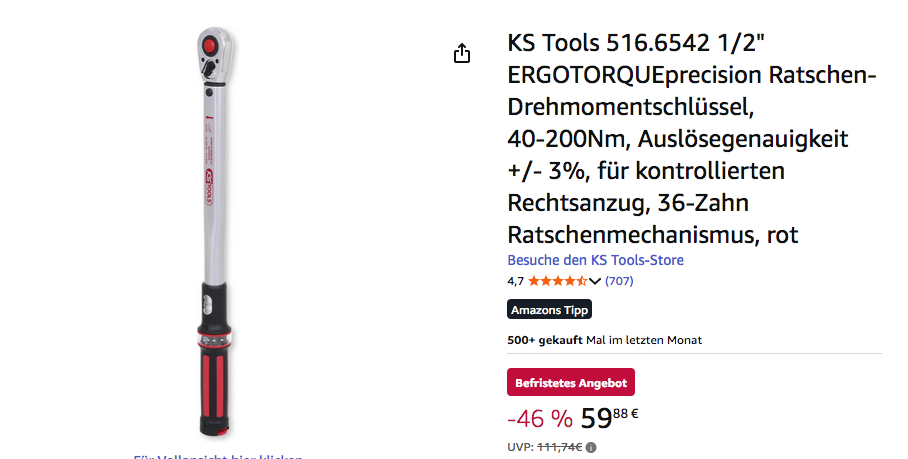The width and height of the screenshot is (908, 459).
Task: Click the 500+ gekauft text
Action: 545,340
